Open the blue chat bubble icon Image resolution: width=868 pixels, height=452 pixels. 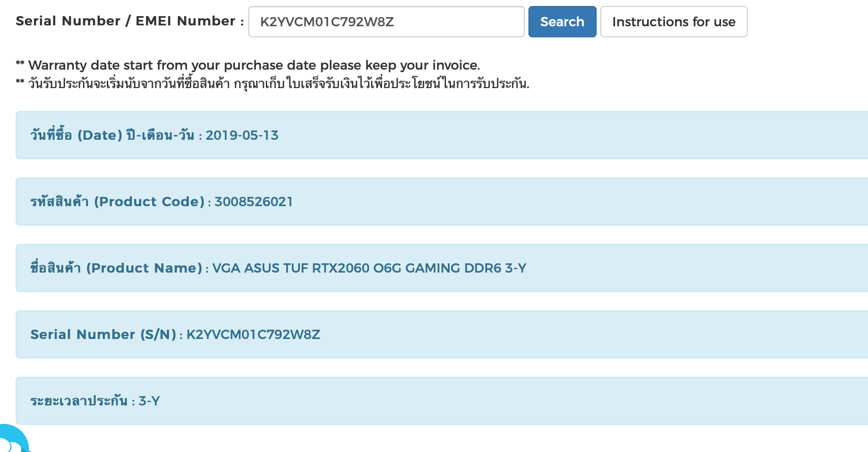pos(13,438)
